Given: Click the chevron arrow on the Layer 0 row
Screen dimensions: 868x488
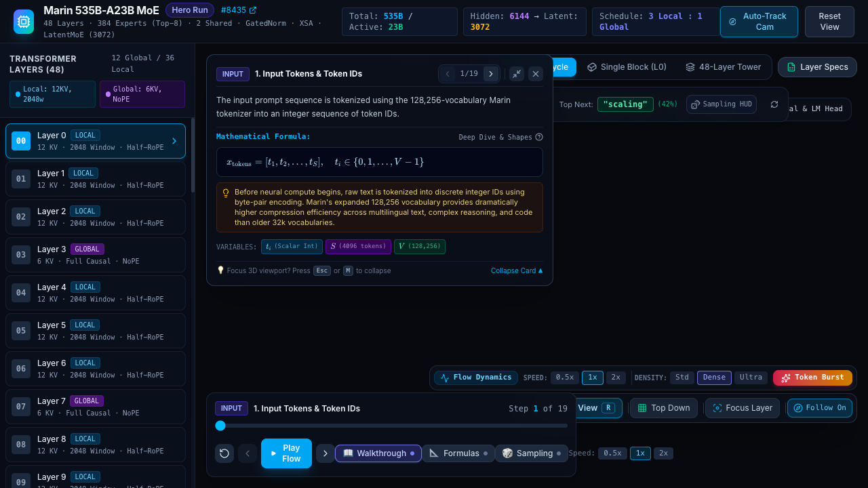Looking at the screenshot, I should click(x=174, y=141).
